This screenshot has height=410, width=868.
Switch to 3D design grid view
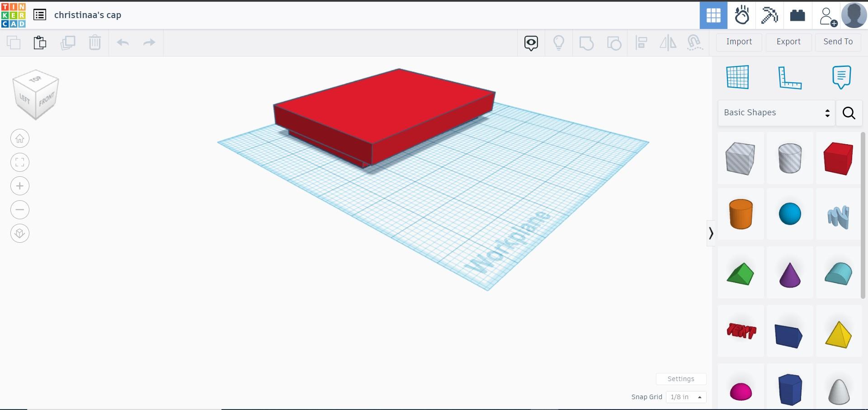point(713,15)
